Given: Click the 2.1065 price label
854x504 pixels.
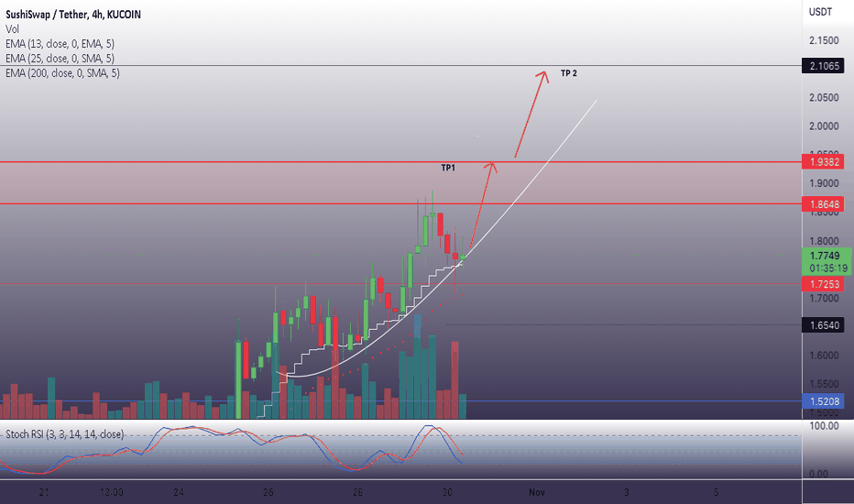Looking at the screenshot, I should pos(823,66).
